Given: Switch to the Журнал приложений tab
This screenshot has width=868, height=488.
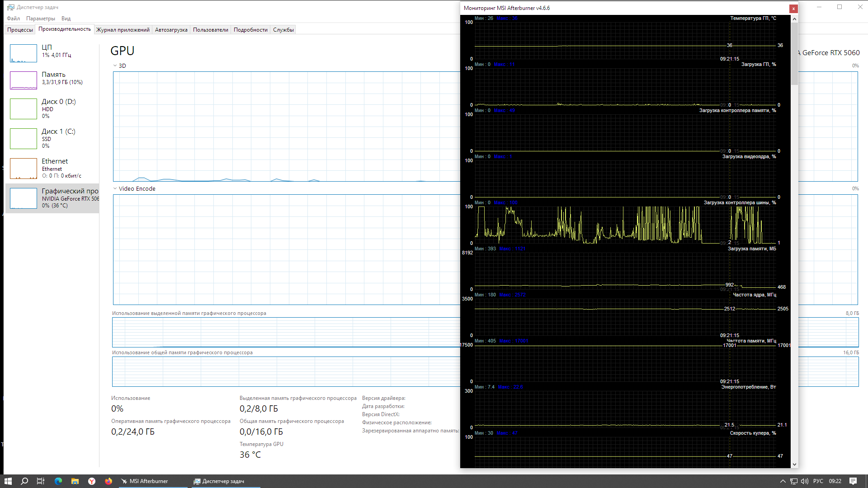Looking at the screenshot, I should (x=123, y=30).
